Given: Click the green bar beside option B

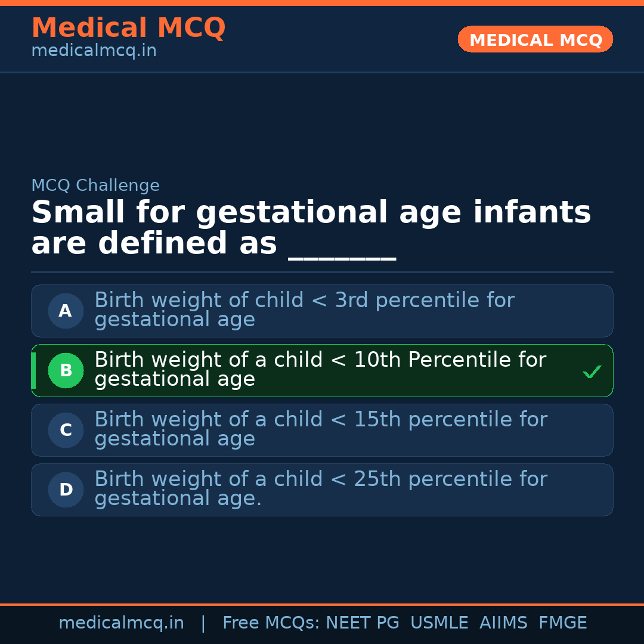Looking at the screenshot, I should [x=33, y=370].
